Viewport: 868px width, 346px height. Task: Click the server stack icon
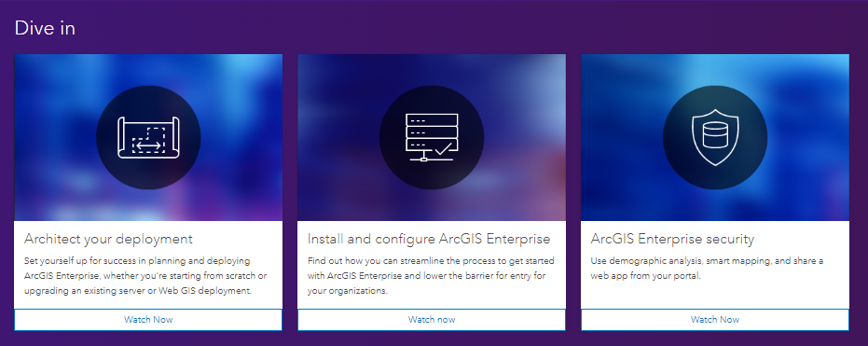[x=432, y=138]
